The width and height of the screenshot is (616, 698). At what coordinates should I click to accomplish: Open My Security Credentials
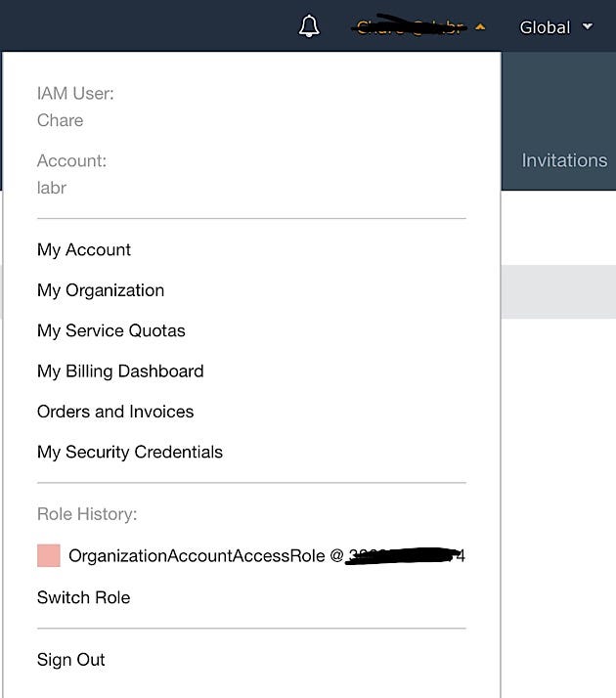click(x=130, y=453)
